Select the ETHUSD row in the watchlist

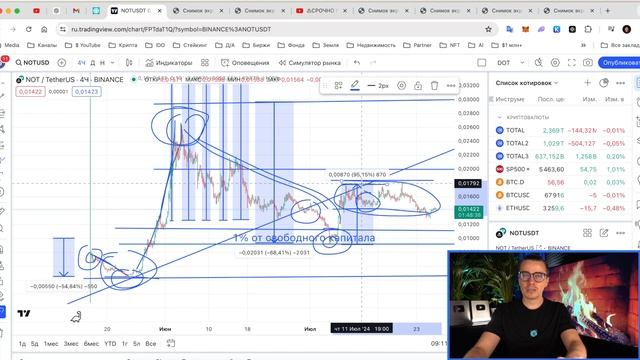tap(560, 208)
